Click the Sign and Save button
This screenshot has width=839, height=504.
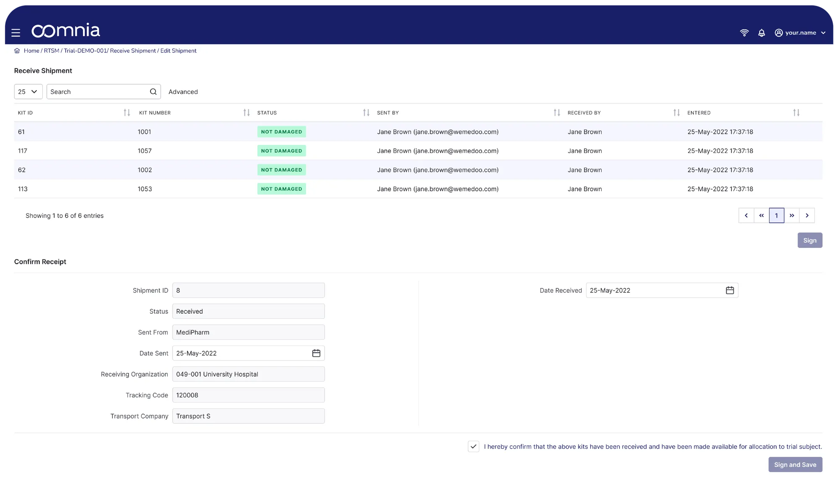click(795, 465)
